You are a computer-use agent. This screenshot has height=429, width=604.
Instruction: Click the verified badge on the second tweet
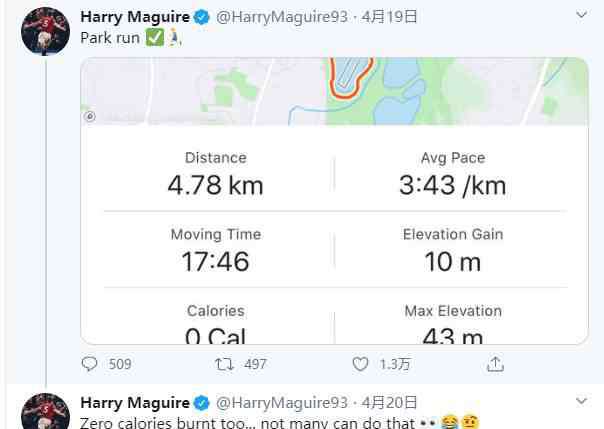click(x=201, y=403)
